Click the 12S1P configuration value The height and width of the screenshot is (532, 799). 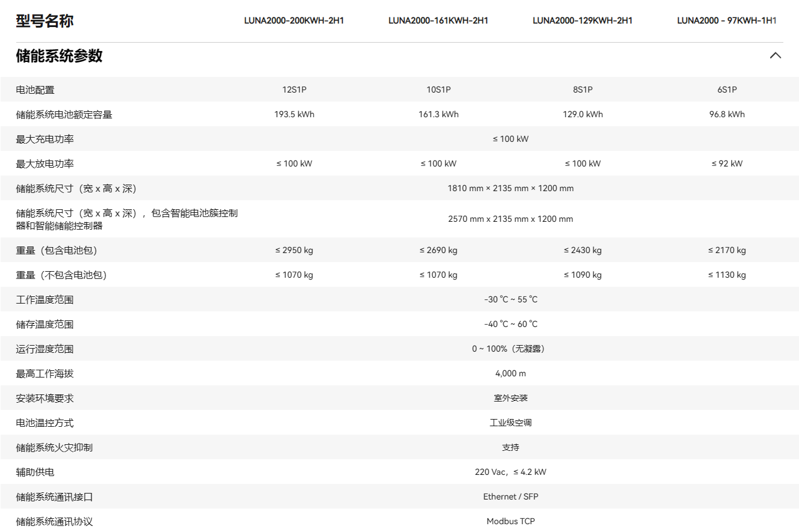click(294, 89)
